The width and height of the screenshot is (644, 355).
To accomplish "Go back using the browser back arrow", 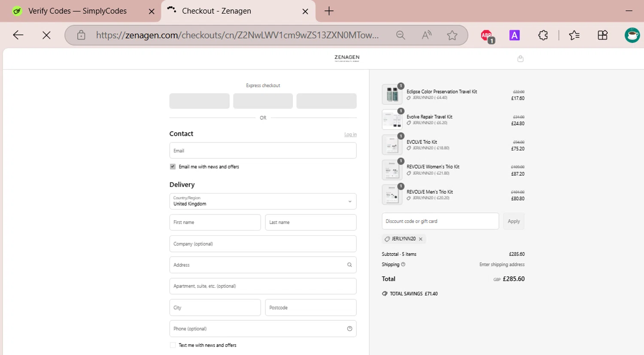I will (18, 35).
